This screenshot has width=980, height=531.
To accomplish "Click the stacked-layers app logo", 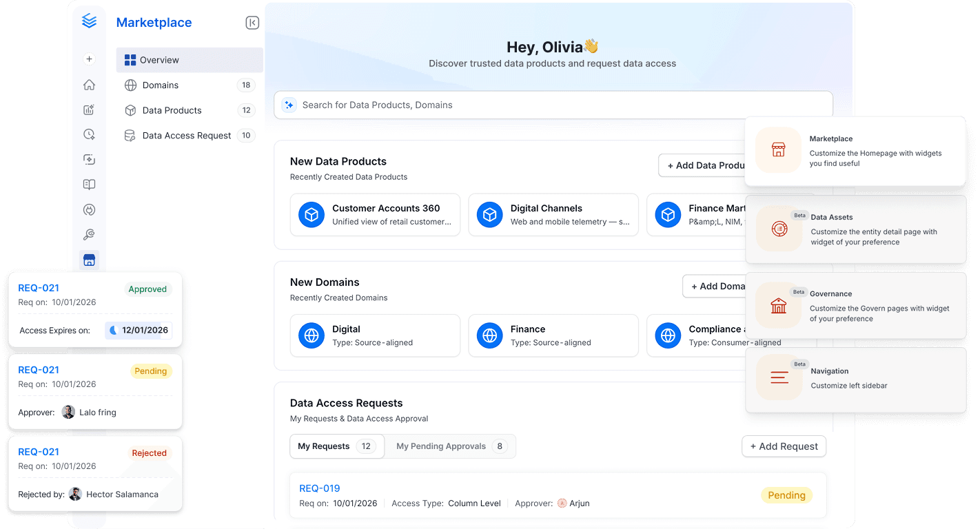I will pyautogui.click(x=89, y=21).
